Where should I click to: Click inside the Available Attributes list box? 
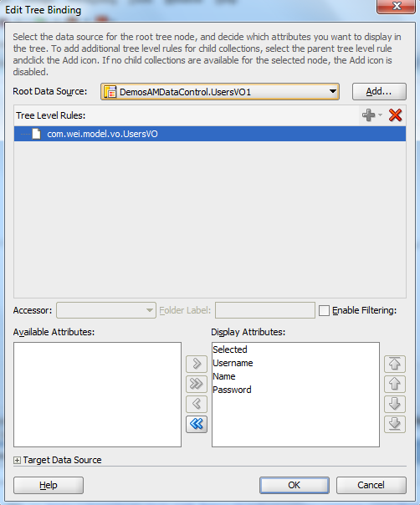click(97, 395)
